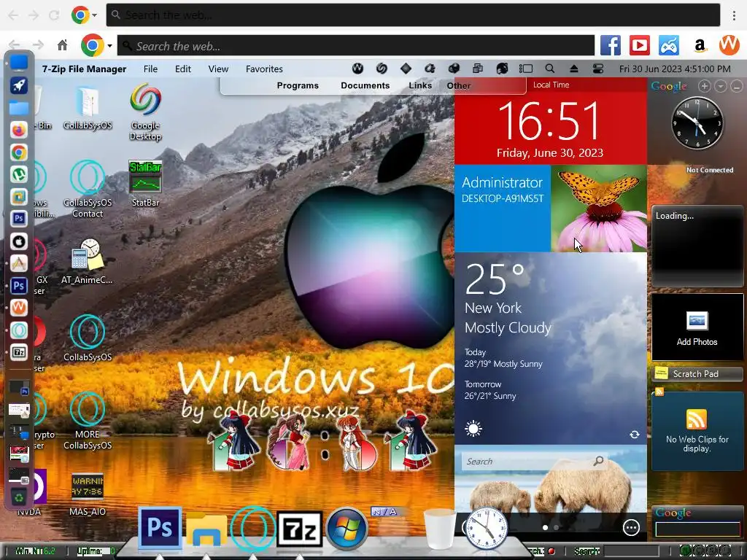This screenshot has height=560, width=747.
Task: Click the magnifier Spotlight icon in menu bar
Action: pos(550,69)
